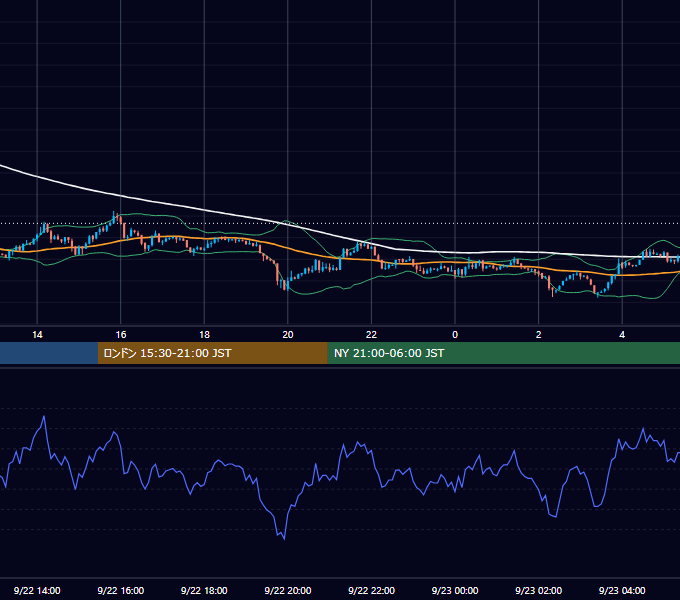Click the 9/22 18:00 date label
Image resolution: width=680 pixels, height=600 pixels.
point(204,590)
